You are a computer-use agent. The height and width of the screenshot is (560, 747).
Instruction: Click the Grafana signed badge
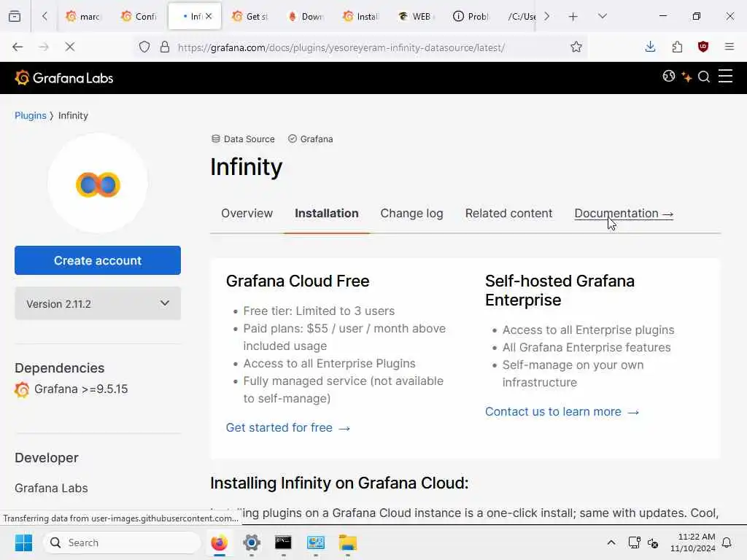pos(311,139)
